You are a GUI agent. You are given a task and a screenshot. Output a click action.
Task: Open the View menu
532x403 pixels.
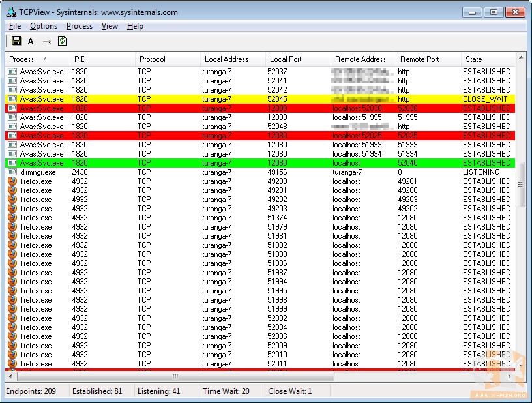pos(110,26)
